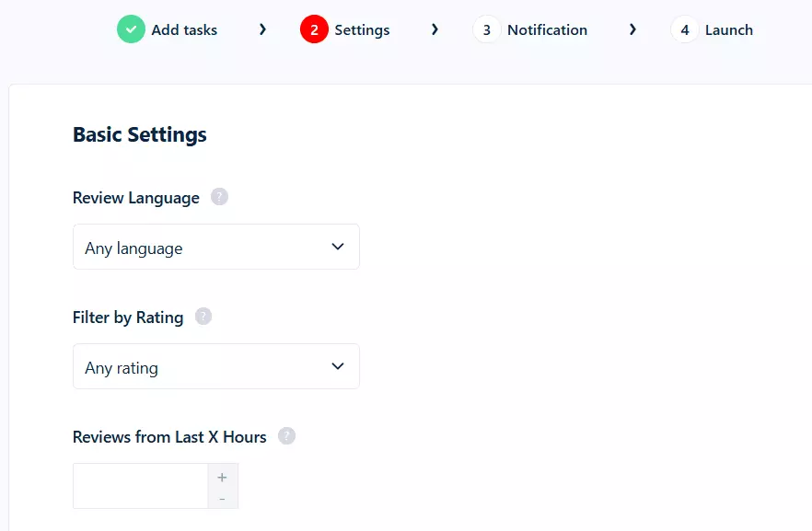Click the chevron between Notification and Launch
Viewport: 812px width, 531px height.
click(x=632, y=29)
